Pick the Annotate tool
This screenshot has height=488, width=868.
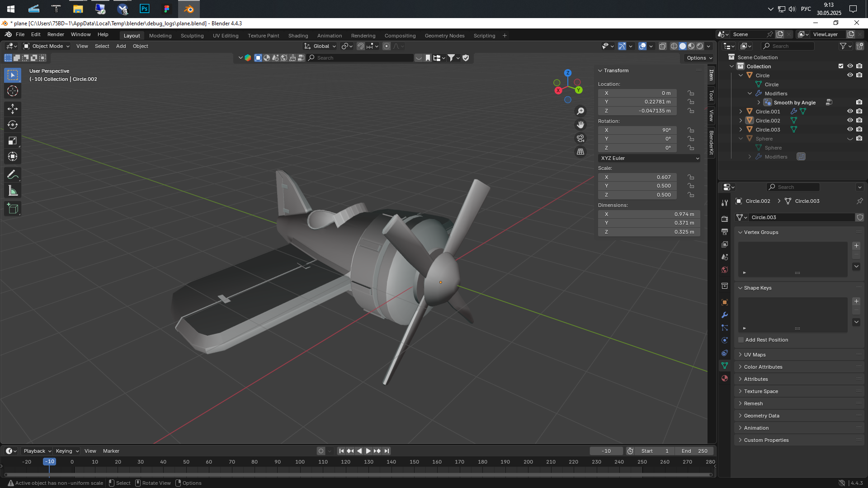[x=12, y=174]
